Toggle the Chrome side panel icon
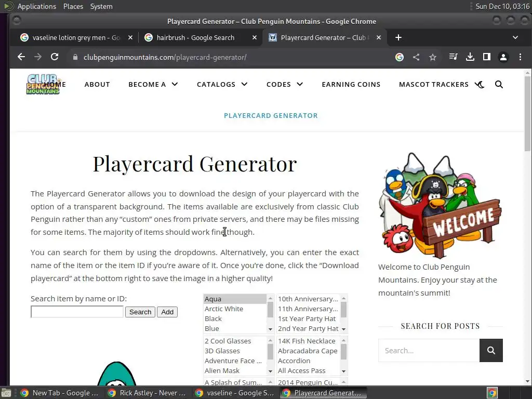 click(486, 57)
